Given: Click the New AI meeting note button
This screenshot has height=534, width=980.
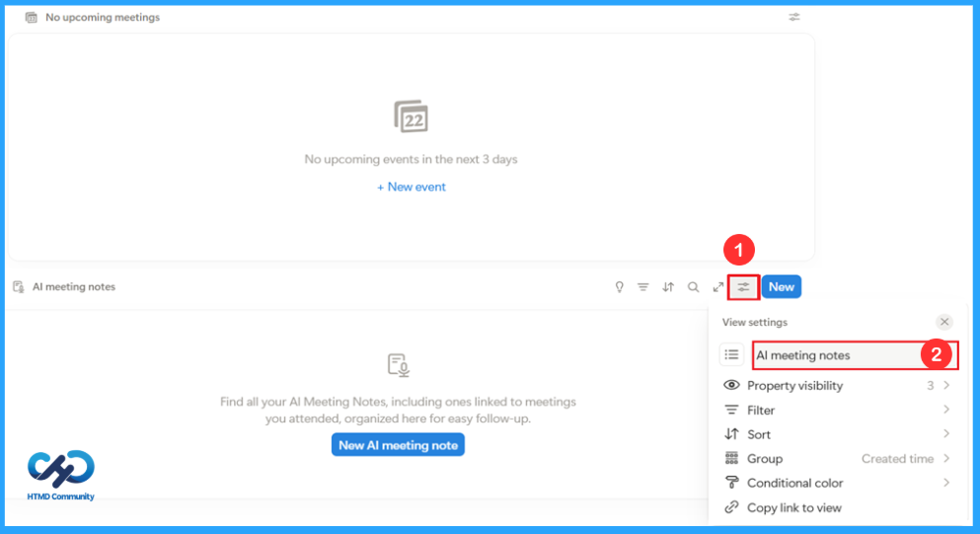Looking at the screenshot, I should coord(398,445).
